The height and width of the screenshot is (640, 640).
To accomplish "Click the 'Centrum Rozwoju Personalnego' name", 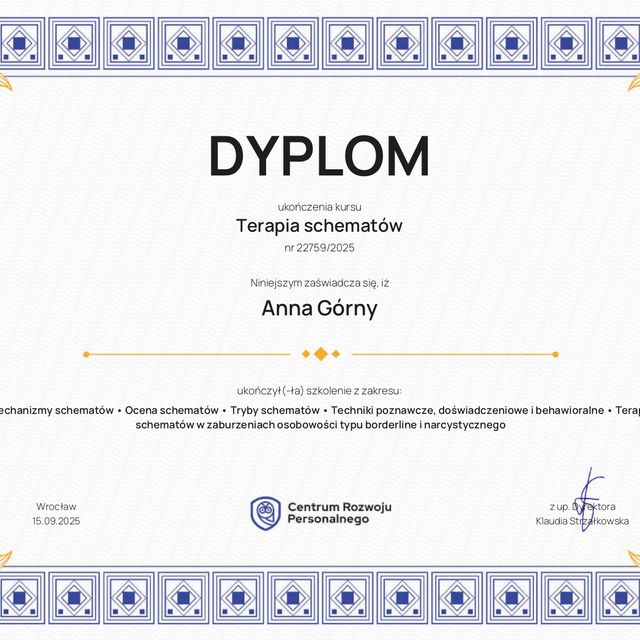I will coord(340,513).
